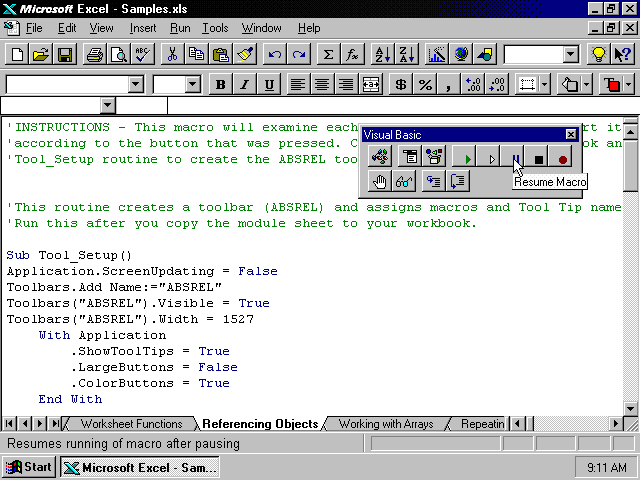Open the Tools menu
This screenshot has height=480, width=640.
tap(215, 28)
